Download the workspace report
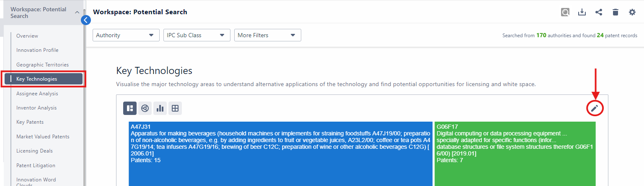 pos(582,12)
